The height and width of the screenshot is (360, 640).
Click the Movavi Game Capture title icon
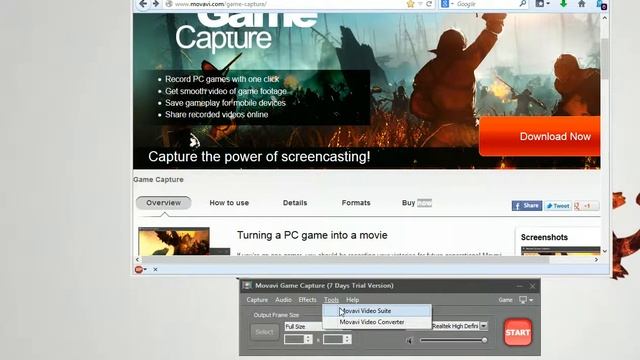click(247, 285)
